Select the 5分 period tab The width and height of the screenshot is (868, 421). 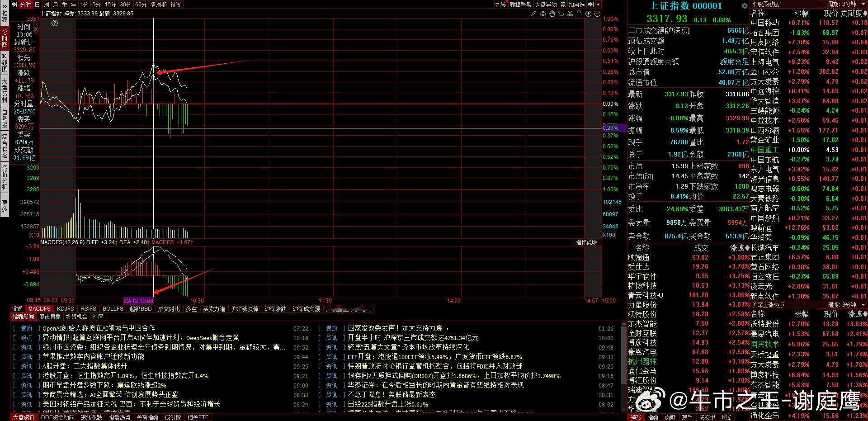[96, 5]
